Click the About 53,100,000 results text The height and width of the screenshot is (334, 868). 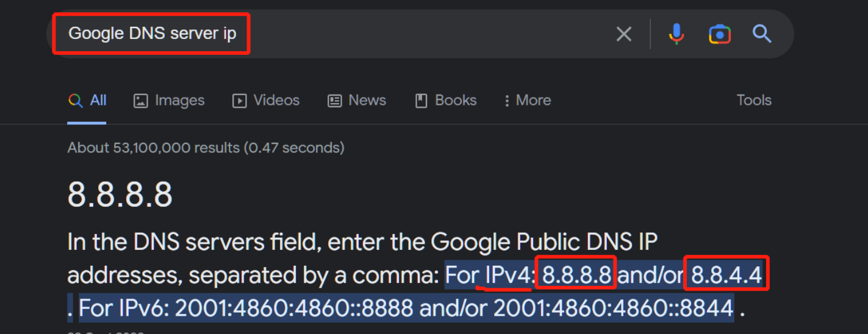[206, 147]
